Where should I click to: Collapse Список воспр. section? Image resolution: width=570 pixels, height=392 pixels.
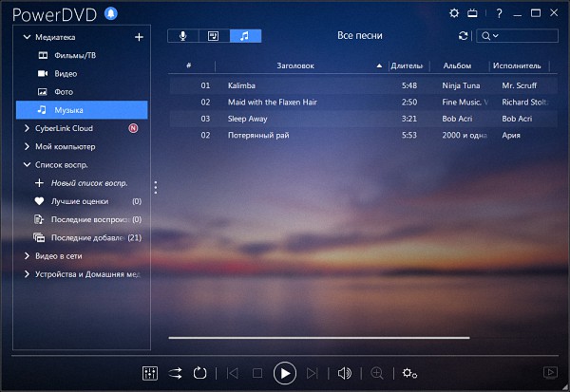27,164
